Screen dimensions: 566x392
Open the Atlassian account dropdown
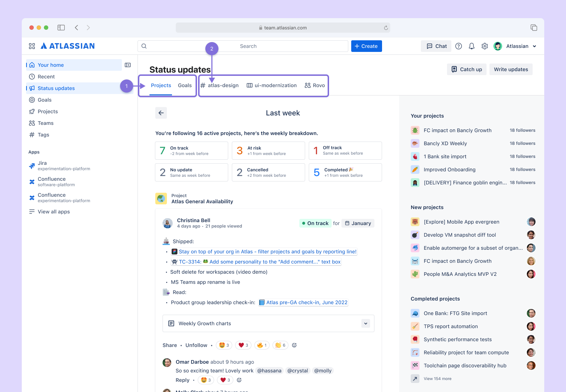pyautogui.click(x=515, y=46)
